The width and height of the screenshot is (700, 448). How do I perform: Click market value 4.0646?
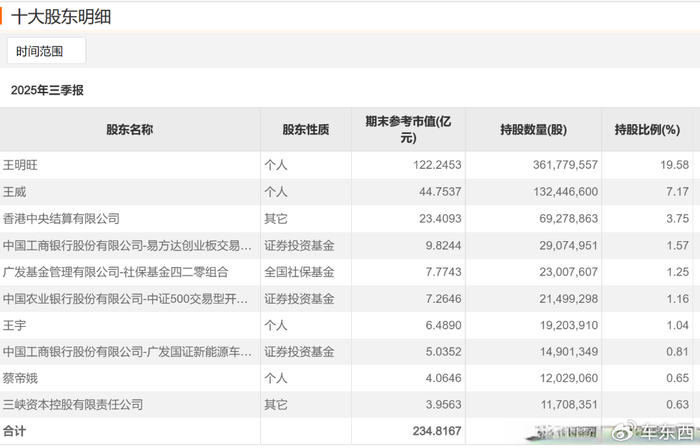(x=443, y=378)
